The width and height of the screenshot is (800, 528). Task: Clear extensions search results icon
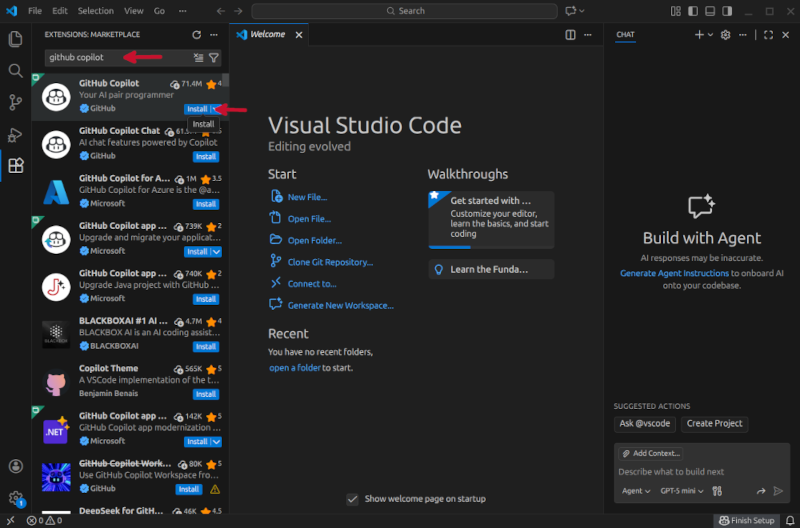[x=198, y=58]
